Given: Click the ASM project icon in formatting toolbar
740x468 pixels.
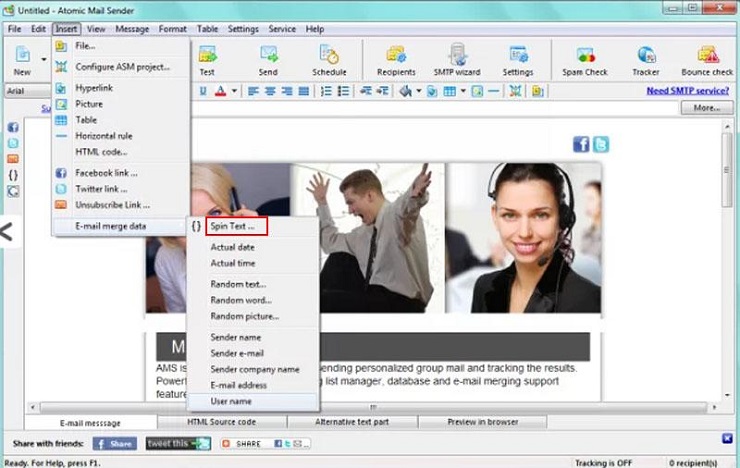Looking at the screenshot, I should point(515,91).
